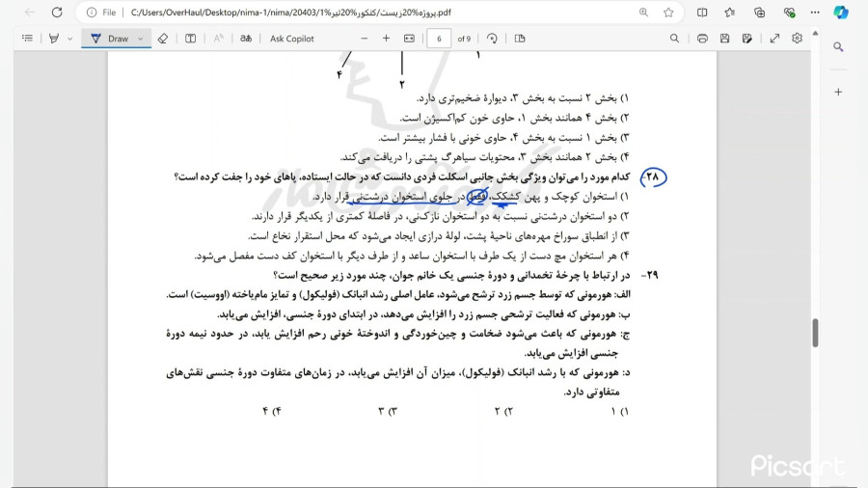This screenshot has width=868, height=488.
Task: Expand the Highlight color options arrow
Action: (x=69, y=39)
